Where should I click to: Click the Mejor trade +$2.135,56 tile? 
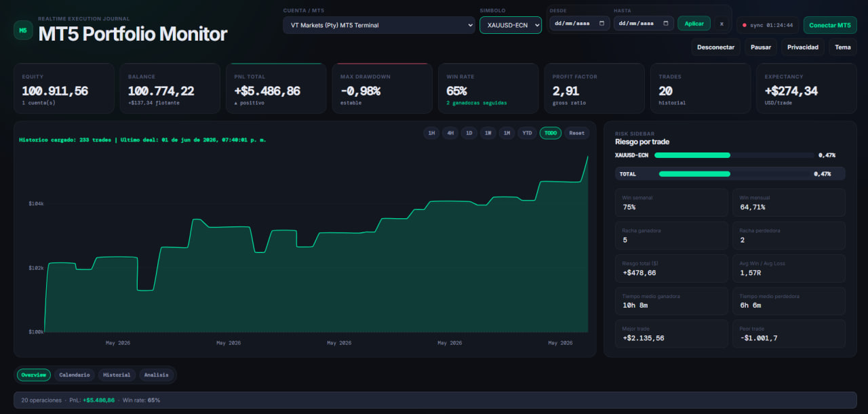pos(671,333)
